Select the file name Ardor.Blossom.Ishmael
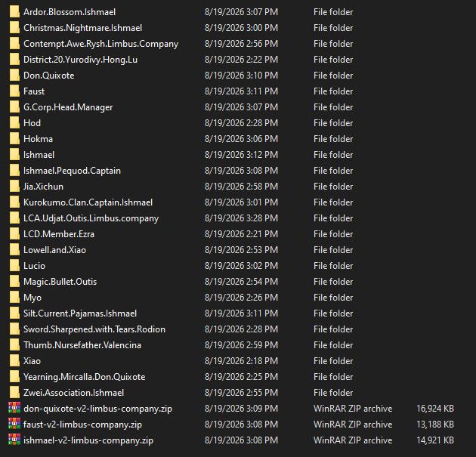The image size is (476, 457). pos(70,12)
